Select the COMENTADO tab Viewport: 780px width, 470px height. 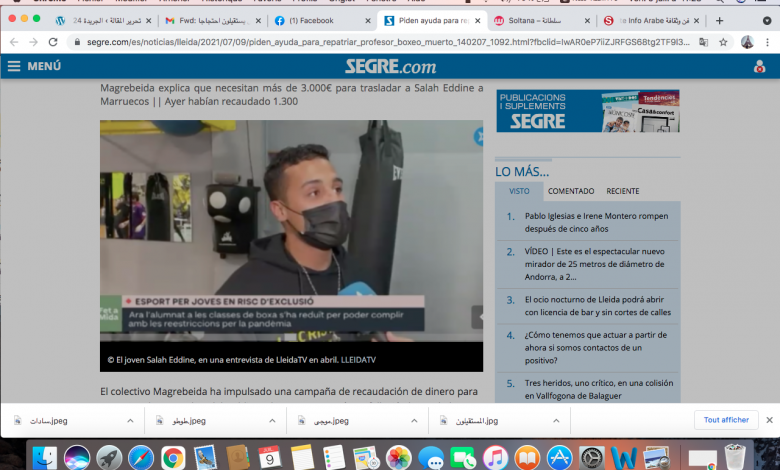[570, 191]
